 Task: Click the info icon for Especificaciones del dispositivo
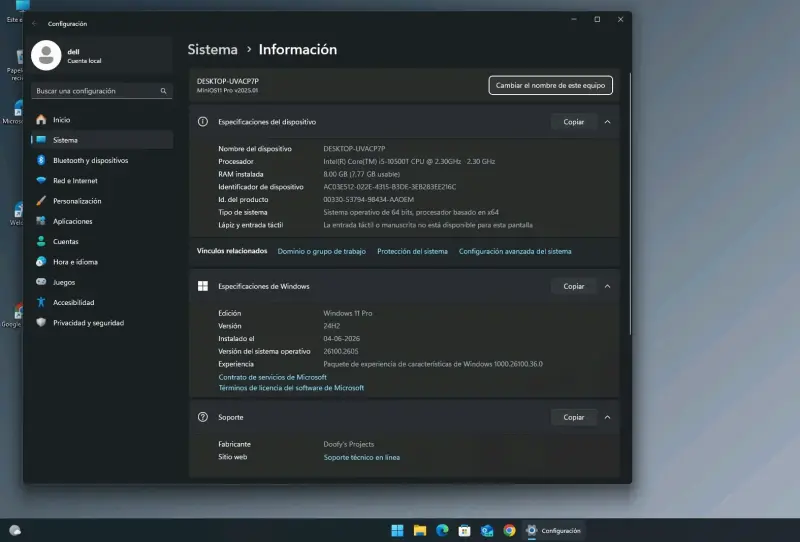pos(203,121)
